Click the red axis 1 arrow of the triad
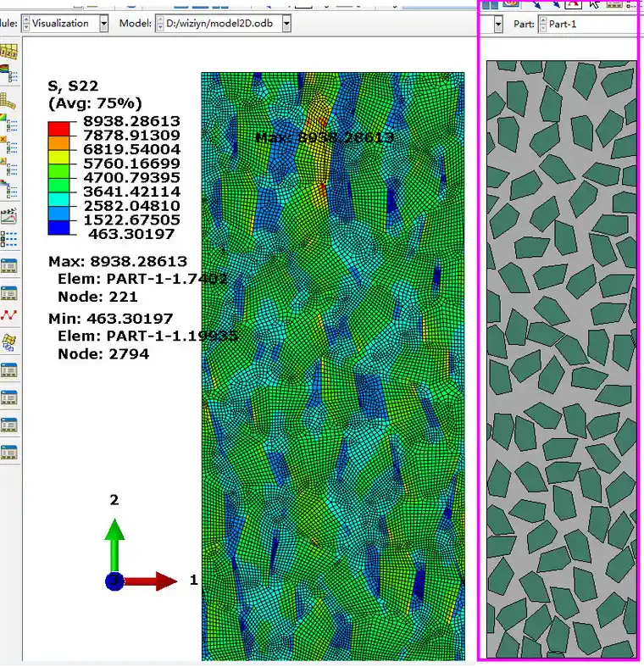 point(153,581)
